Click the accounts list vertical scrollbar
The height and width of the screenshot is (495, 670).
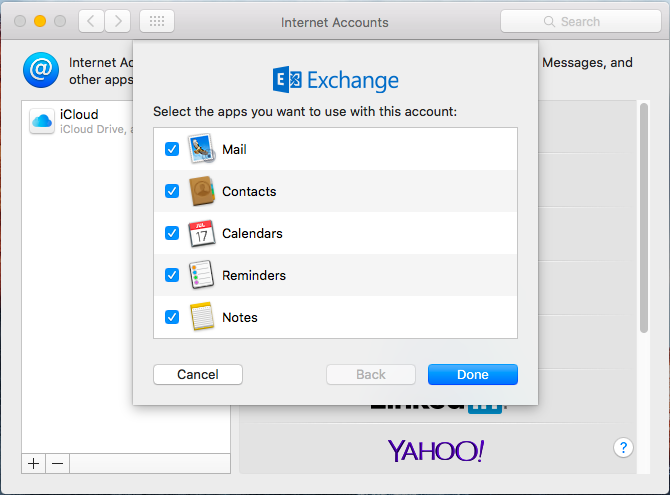643,220
